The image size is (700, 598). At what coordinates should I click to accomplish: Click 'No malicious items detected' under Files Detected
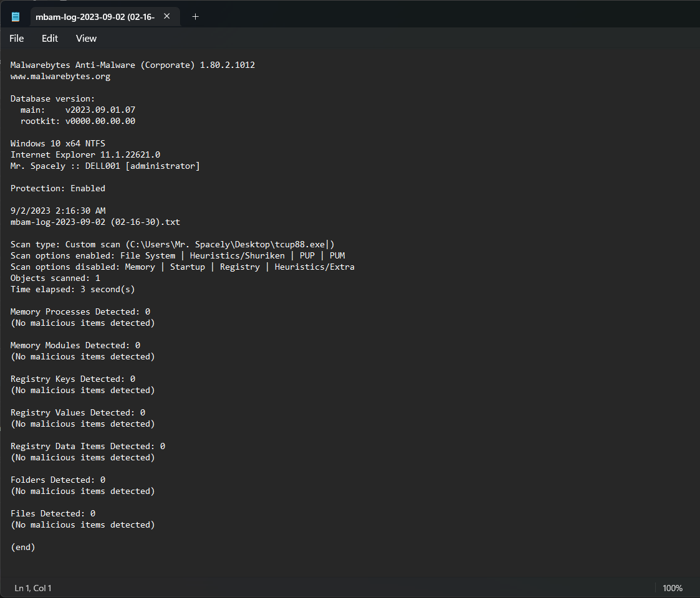click(x=82, y=525)
